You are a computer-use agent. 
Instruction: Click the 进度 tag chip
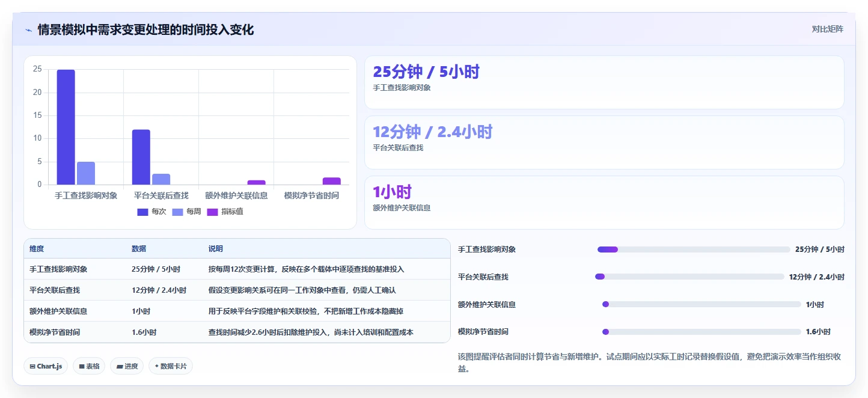[x=127, y=366]
